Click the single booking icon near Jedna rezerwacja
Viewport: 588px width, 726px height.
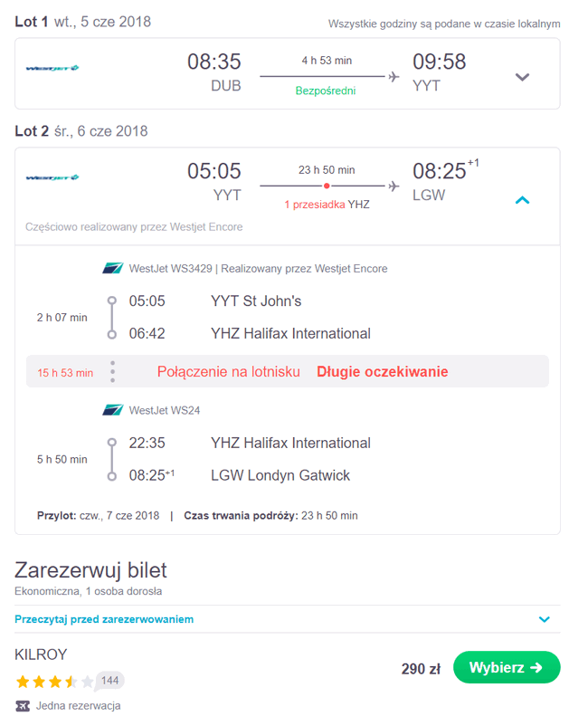click(x=23, y=705)
